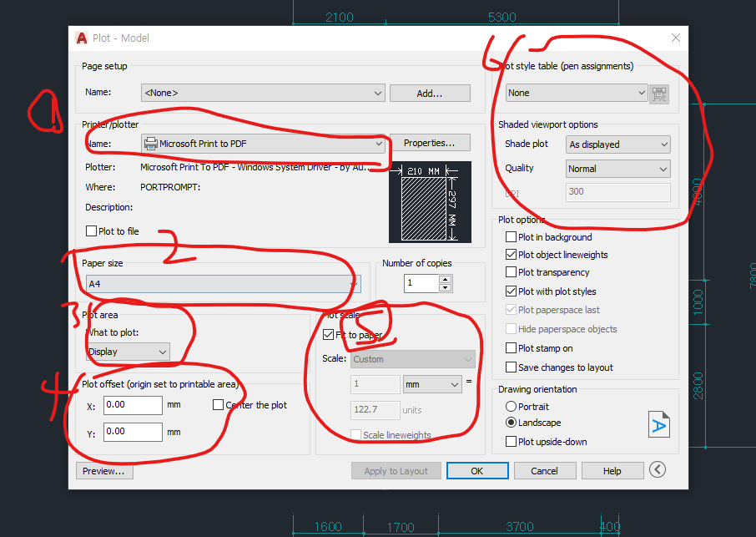The image size is (756, 537).
Task: Click the 3700 dimension in the drawing
Action: (520, 526)
